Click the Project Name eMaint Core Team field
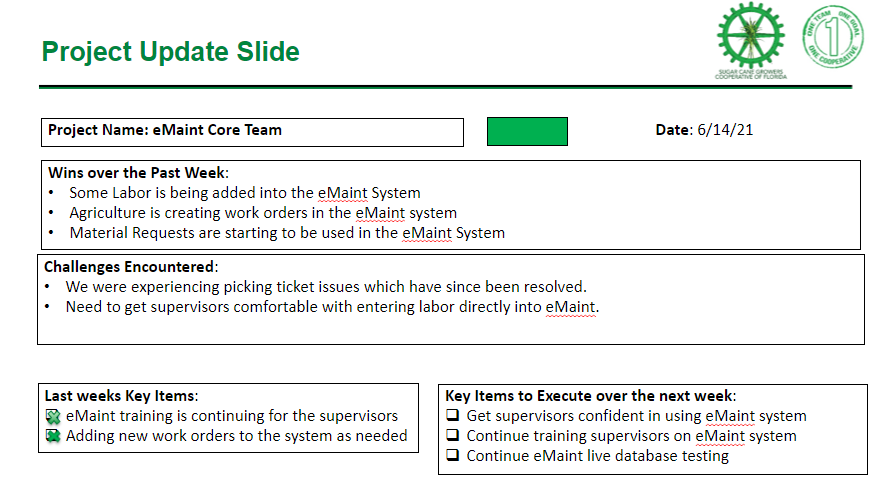894x494 pixels. click(253, 132)
